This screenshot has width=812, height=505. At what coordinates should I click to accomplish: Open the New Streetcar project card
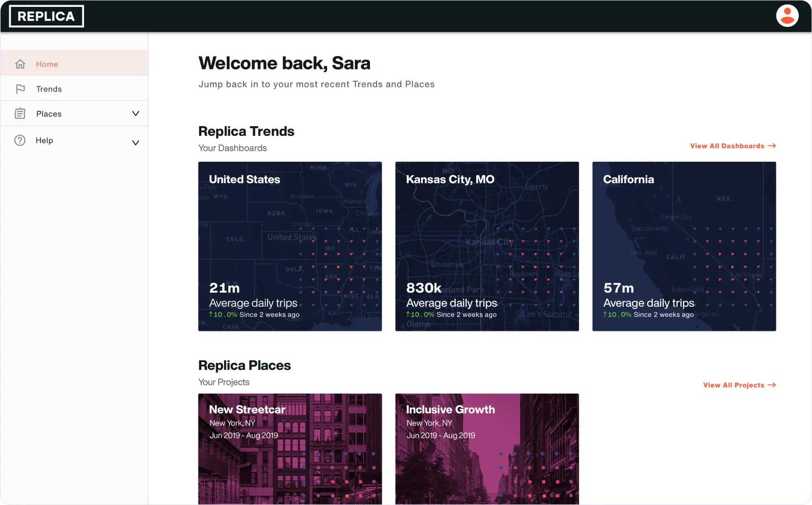pyautogui.click(x=290, y=449)
